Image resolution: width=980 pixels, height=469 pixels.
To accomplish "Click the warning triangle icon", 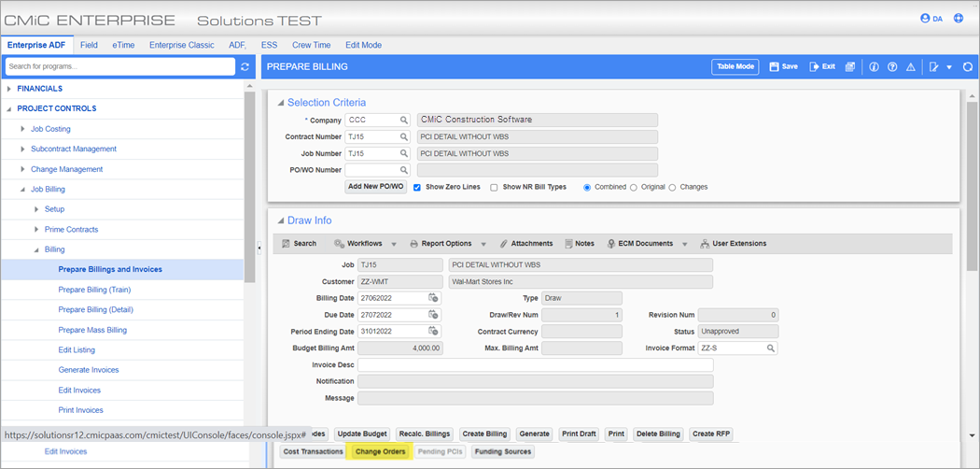I will coord(911,67).
